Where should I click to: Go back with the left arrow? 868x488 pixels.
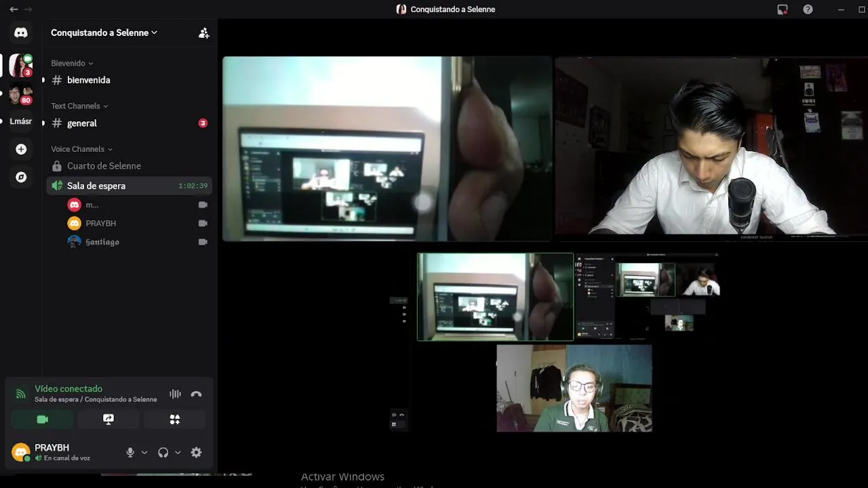14,9
